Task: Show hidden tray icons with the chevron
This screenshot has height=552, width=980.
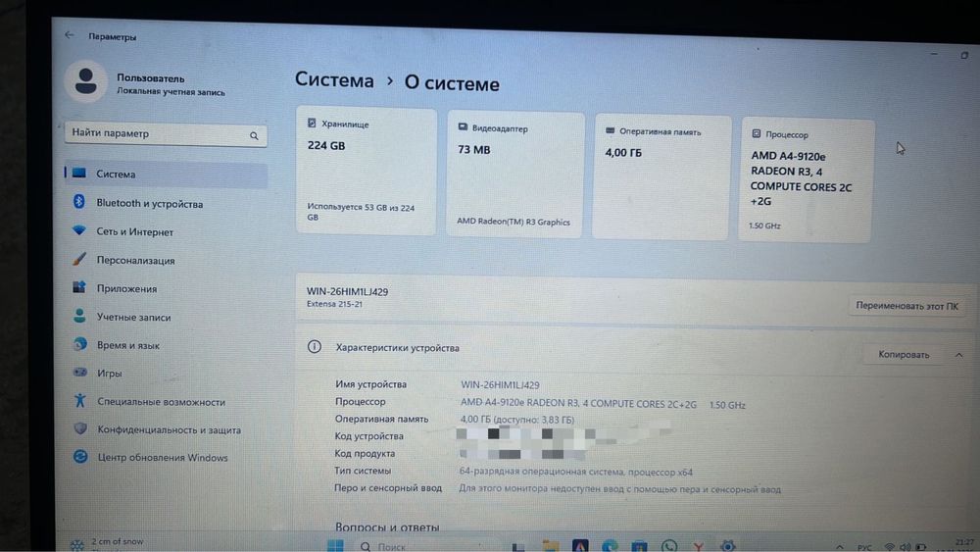Action: click(x=839, y=547)
